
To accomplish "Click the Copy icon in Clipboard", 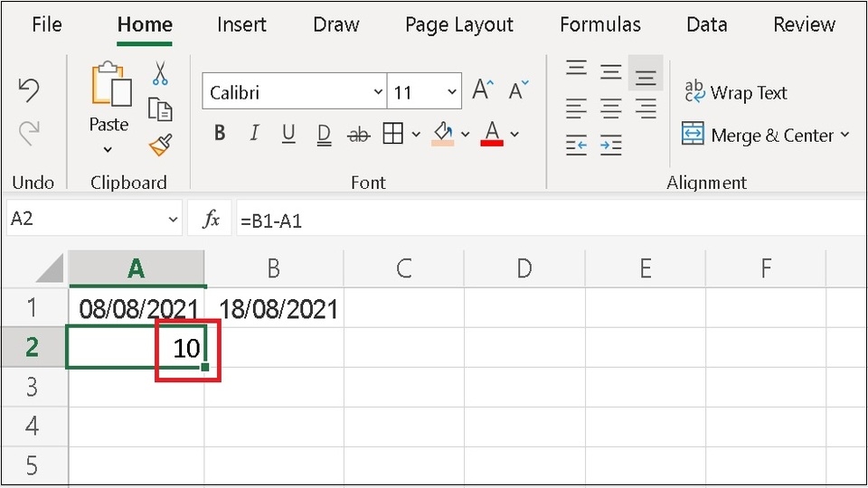I will (160, 109).
